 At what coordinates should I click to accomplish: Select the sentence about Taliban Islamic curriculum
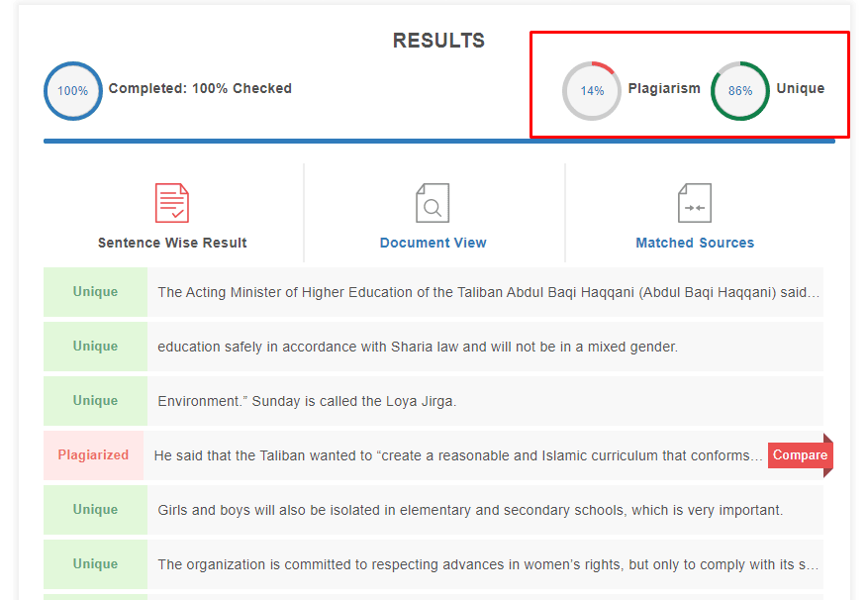(458, 455)
